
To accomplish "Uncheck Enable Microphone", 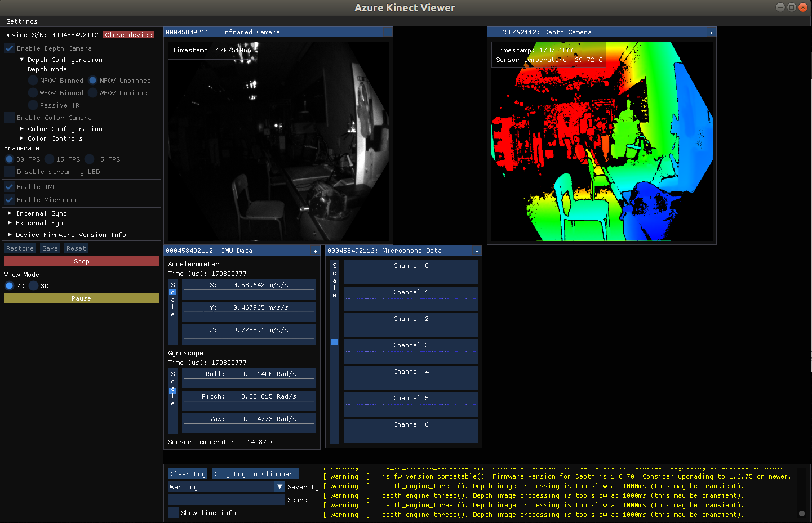I will click(x=10, y=200).
